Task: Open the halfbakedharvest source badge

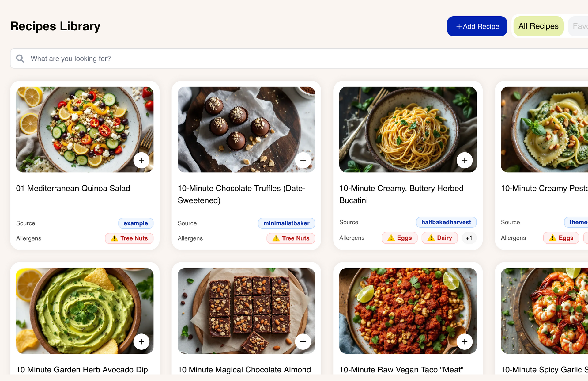Action: click(x=446, y=222)
